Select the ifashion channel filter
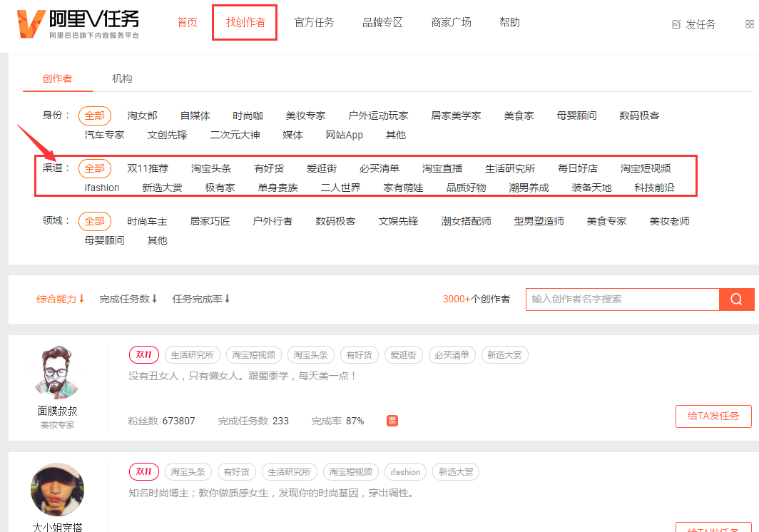 (x=101, y=187)
